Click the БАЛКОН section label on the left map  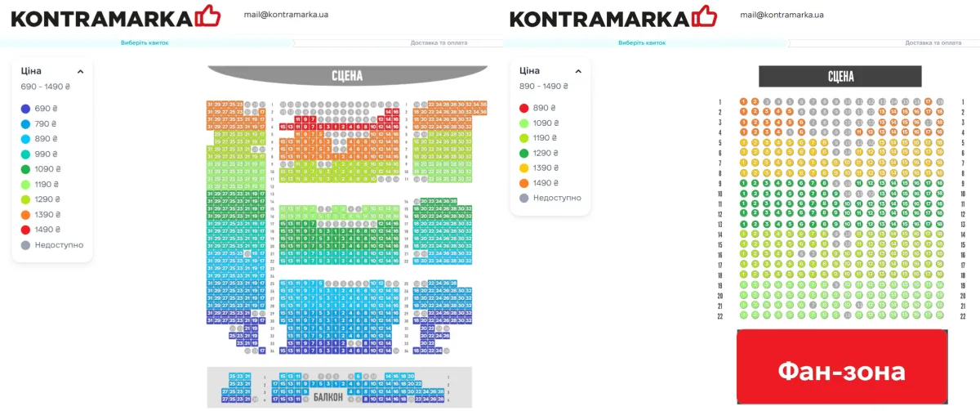pyautogui.click(x=328, y=397)
